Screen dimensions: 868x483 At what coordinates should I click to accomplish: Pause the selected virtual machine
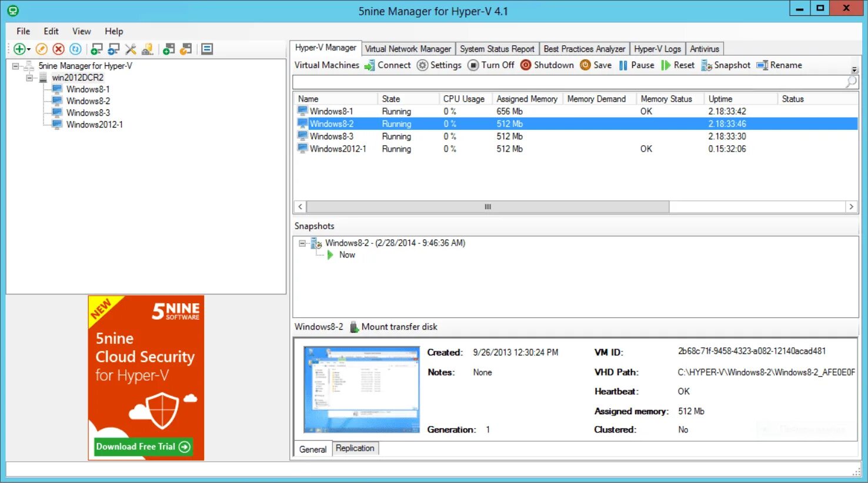636,65
